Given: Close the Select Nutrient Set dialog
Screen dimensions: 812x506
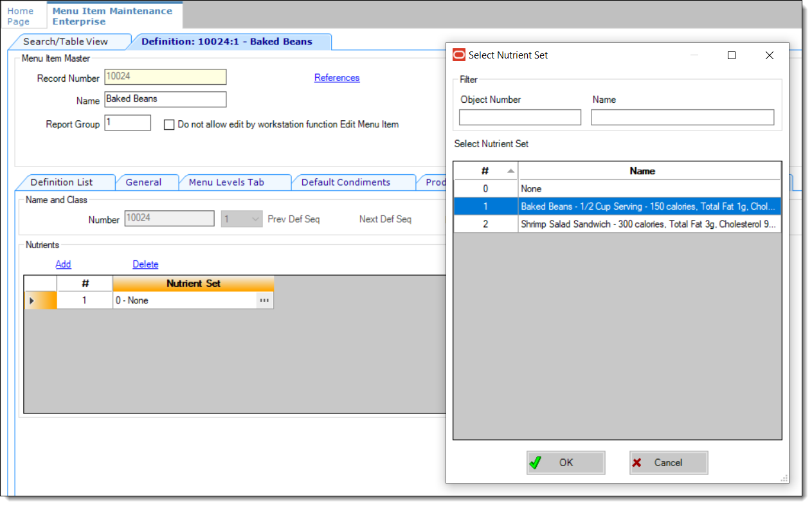Looking at the screenshot, I should click(x=770, y=55).
